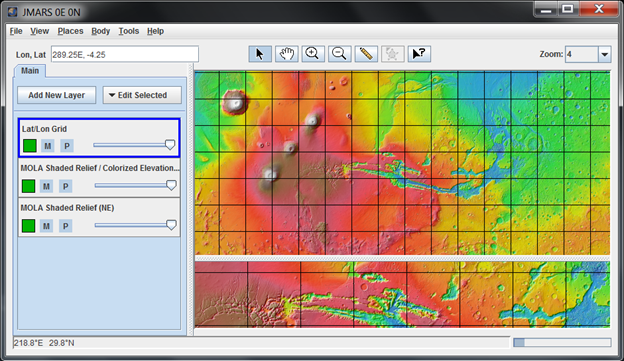Toggle P for MOLA Shaded Relief (NE)
The height and width of the screenshot is (361, 624).
(66, 226)
